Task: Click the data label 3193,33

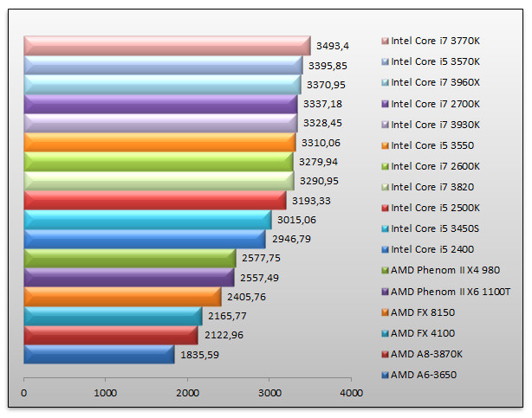Action: [x=311, y=201]
